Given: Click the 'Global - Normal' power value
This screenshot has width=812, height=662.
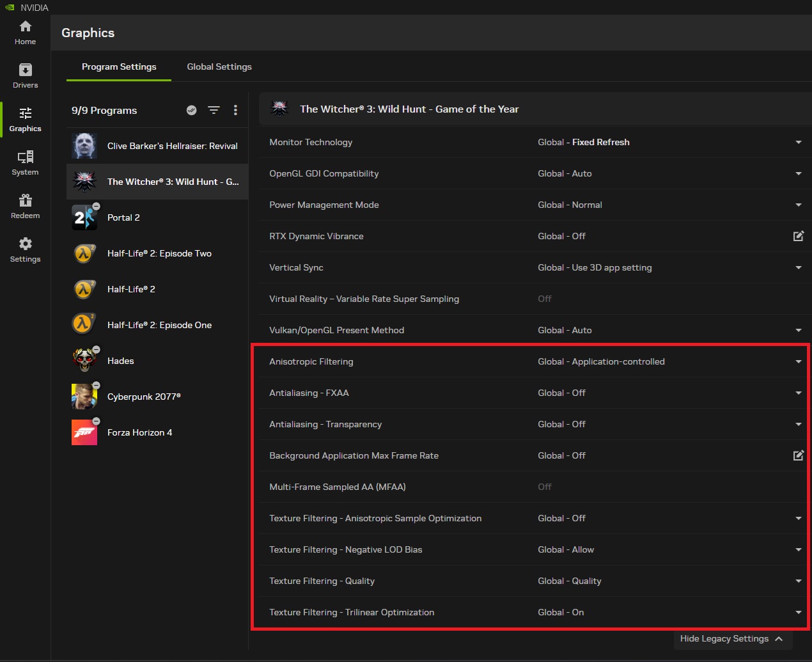Looking at the screenshot, I should [x=570, y=205].
